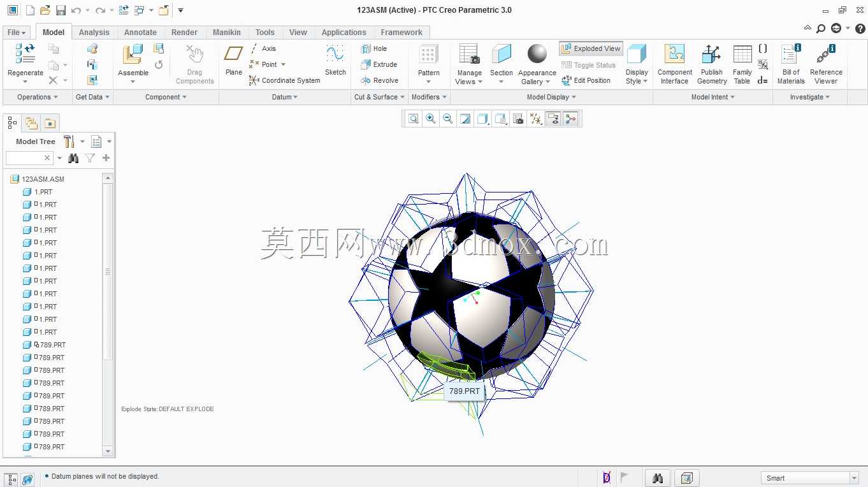
Task: Click the Zoom In magnifier icon
Action: tap(431, 119)
